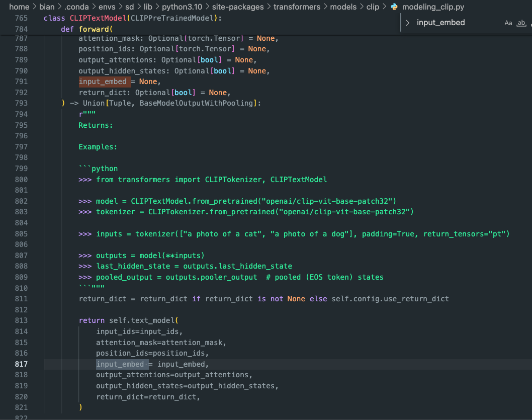Viewport: 532px width, 420px height.
Task: Open the envs breadcrumb segment
Action: pos(107,7)
